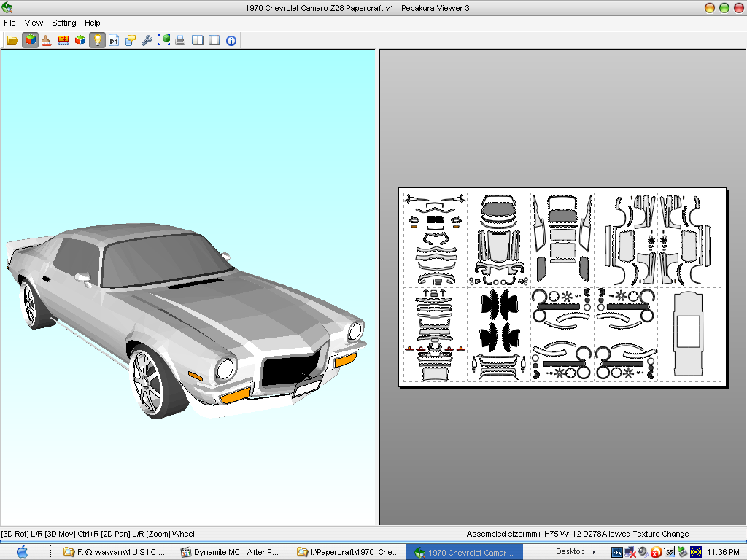Click the second colored cube icon

80,41
